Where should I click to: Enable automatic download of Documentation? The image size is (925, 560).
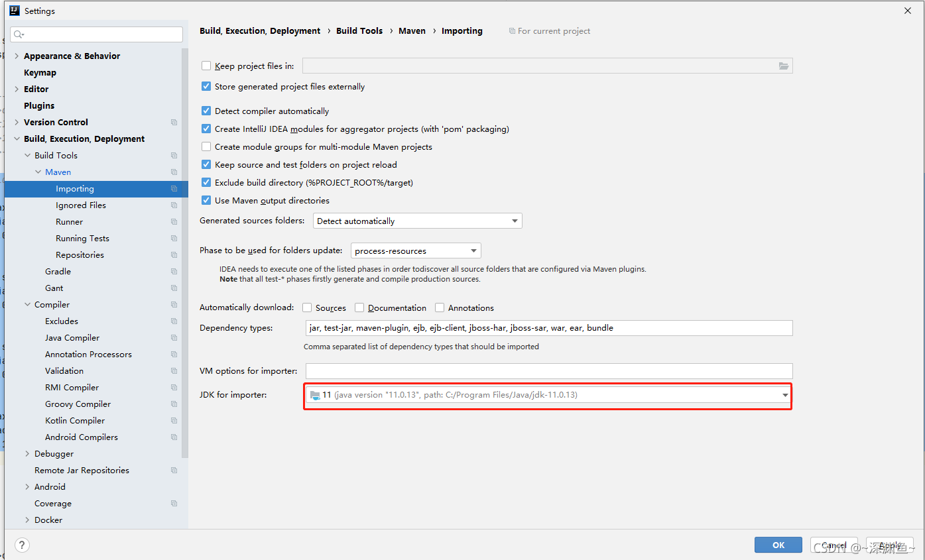pyautogui.click(x=359, y=308)
